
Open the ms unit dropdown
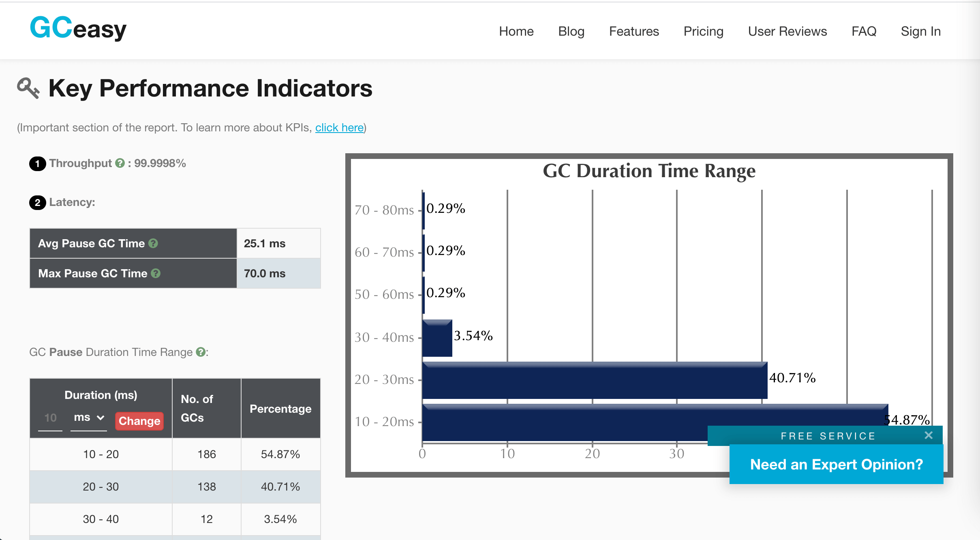click(89, 418)
